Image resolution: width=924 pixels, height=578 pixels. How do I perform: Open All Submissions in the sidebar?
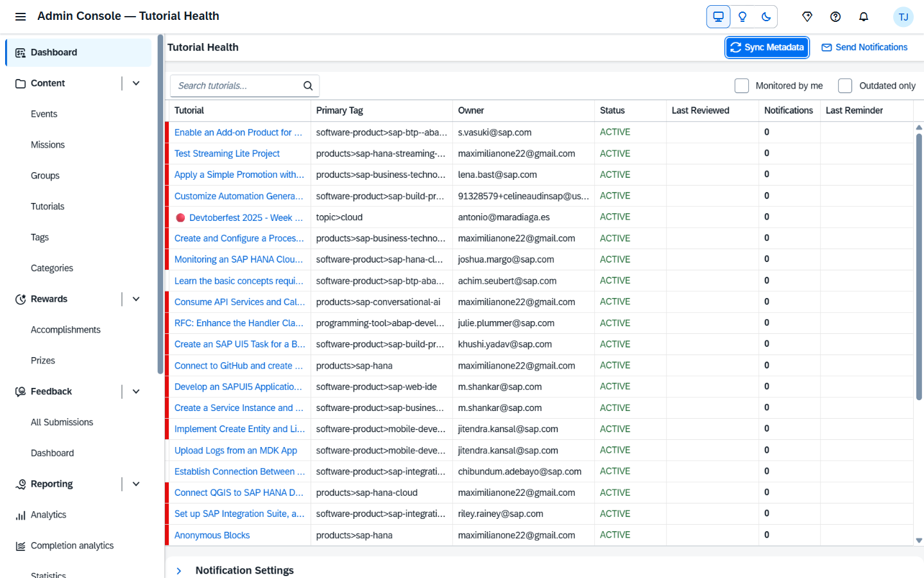click(62, 423)
